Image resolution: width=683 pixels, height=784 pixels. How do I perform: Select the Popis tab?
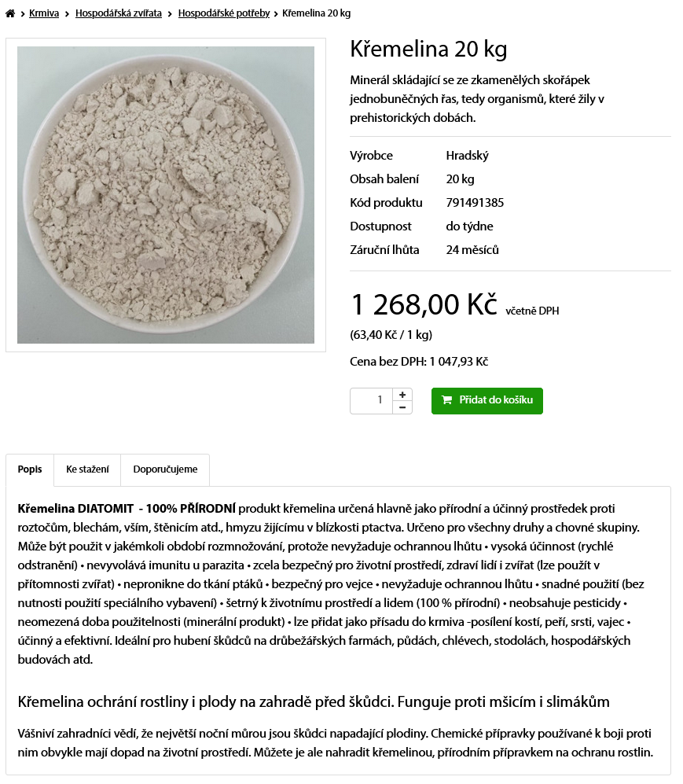click(x=30, y=469)
